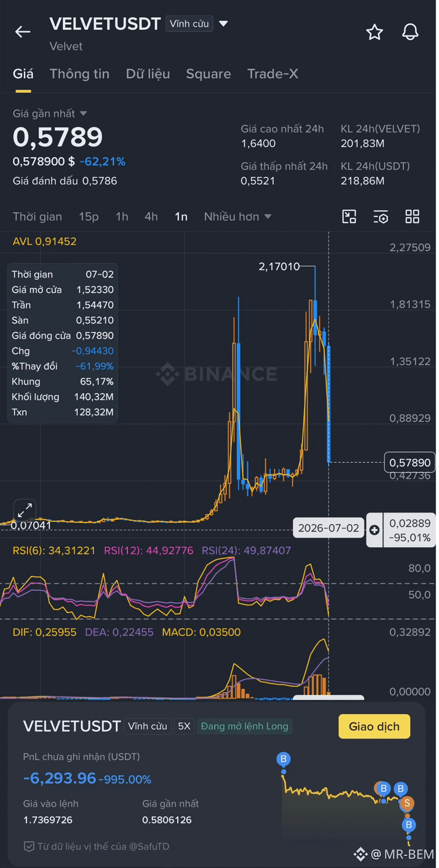Screen dimensions: 439x868
Task: Select the DEA 0,22455 legend value
Action: tap(119, 632)
